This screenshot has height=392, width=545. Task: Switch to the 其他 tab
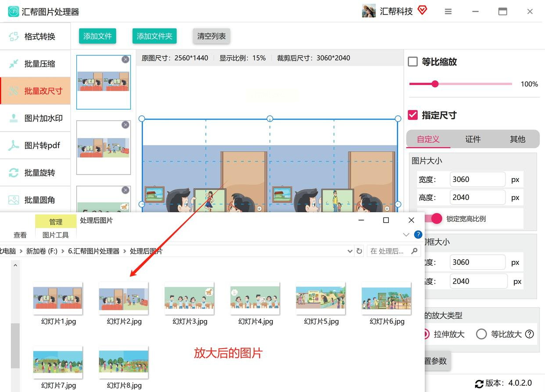click(x=517, y=139)
